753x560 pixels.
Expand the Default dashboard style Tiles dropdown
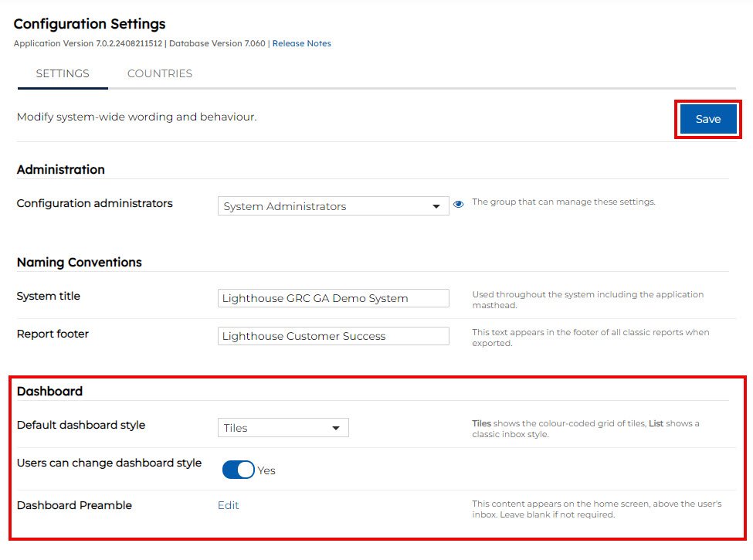pyautogui.click(x=283, y=428)
